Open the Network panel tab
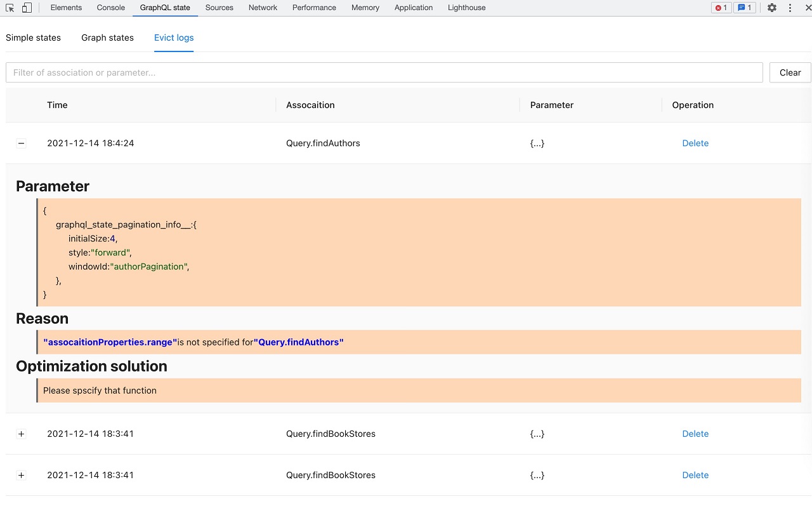 coord(263,8)
